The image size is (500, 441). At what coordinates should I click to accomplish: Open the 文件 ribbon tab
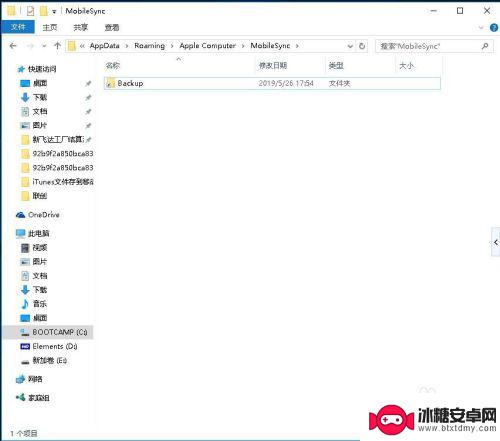(x=18, y=27)
